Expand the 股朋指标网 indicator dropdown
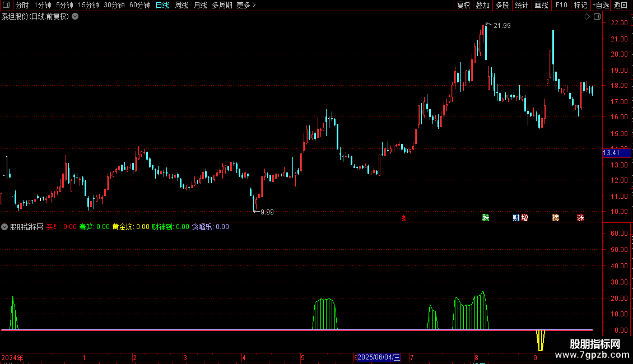The height and width of the screenshot is (364, 633). pyautogui.click(x=4, y=227)
